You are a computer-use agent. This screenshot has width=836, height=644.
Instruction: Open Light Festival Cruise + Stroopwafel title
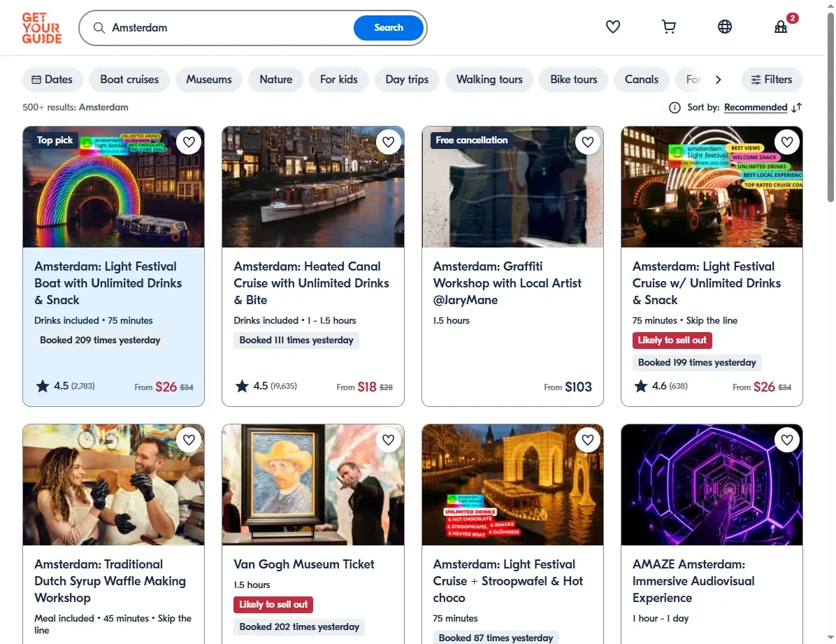pos(507,581)
